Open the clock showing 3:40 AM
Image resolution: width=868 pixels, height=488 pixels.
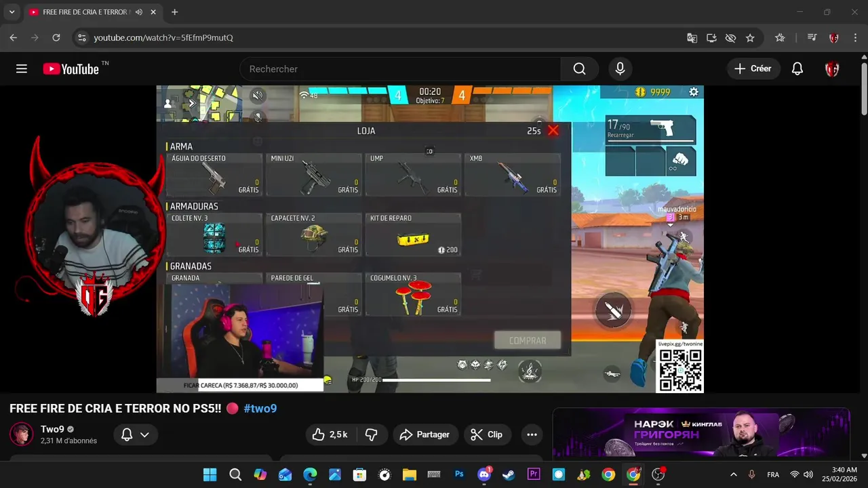click(x=840, y=474)
